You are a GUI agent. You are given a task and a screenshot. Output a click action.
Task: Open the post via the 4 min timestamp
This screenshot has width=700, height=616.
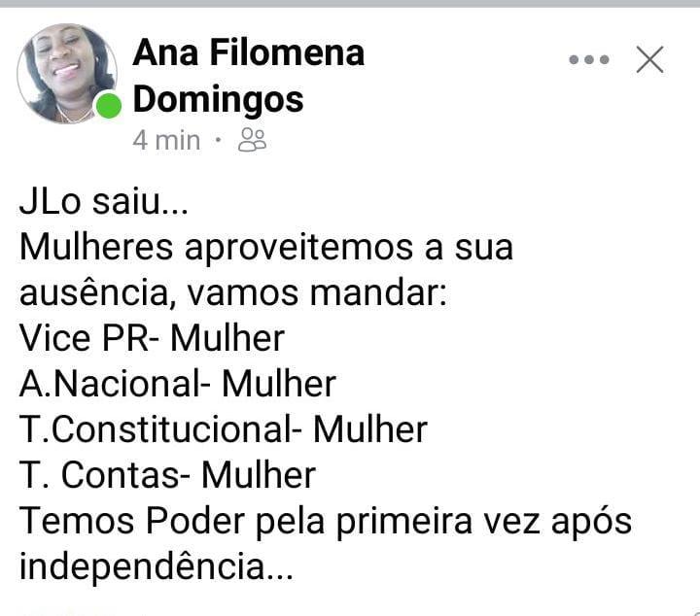[166, 141]
